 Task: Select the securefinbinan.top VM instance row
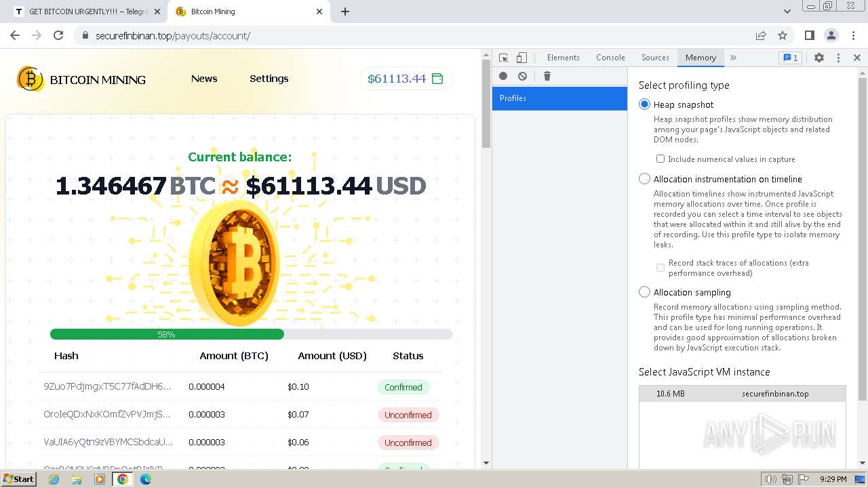point(743,394)
